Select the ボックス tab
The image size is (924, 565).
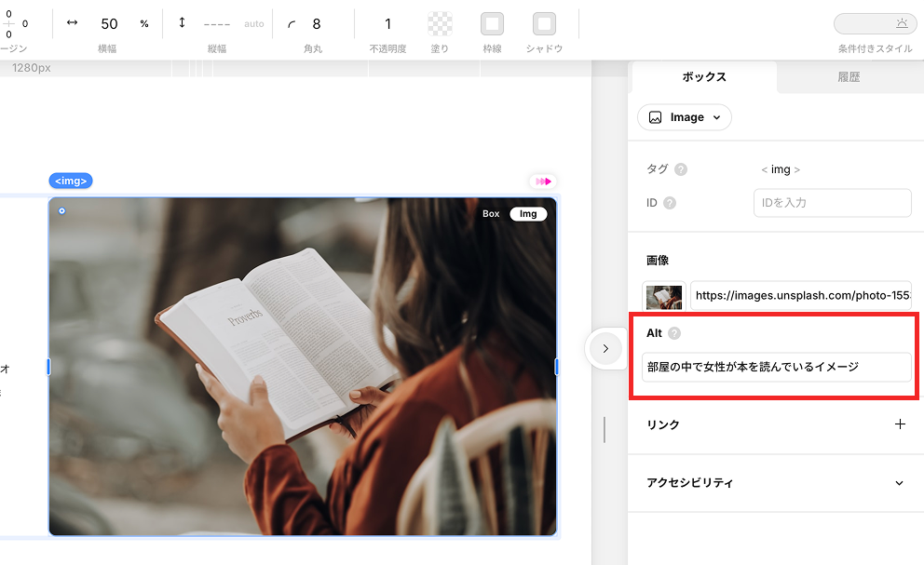point(704,77)
